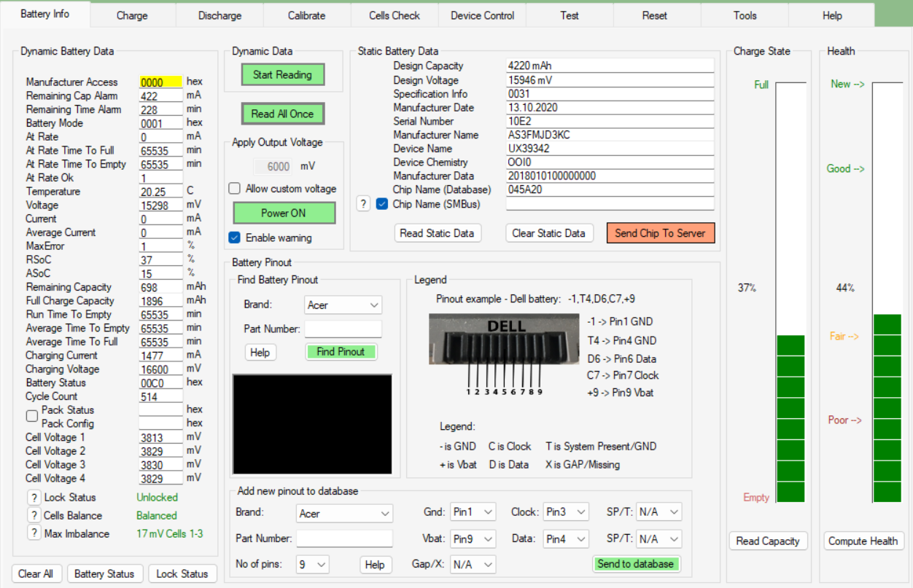The height and width of the screenshot is (588, 913).
Task: Click the Lock Status question mark icon
Action: pyautogui.click(x=34, y=498)
